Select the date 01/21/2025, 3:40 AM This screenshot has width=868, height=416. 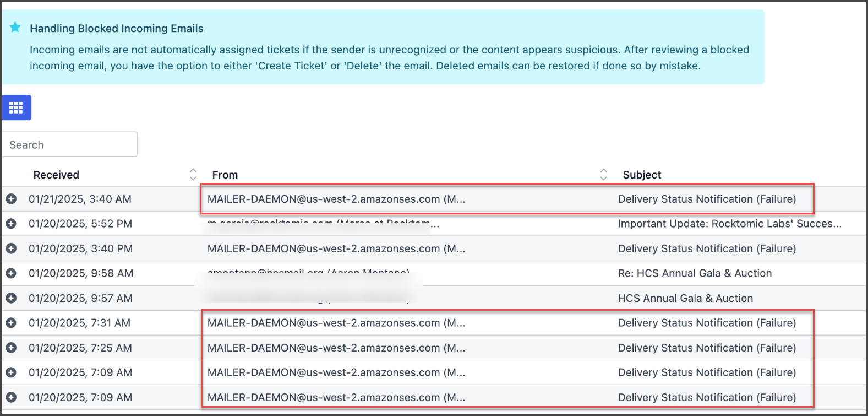pyautogui.click(x=80, y=199)
